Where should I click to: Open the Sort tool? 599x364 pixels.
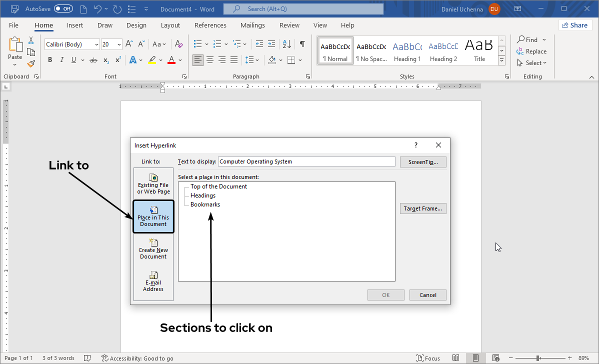pyautogui.click(x=285, y=44)
